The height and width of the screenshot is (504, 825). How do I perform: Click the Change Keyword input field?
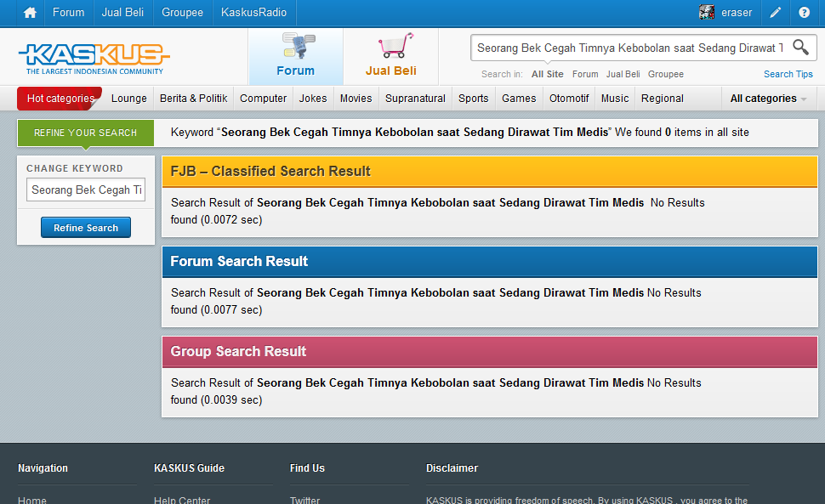tap(86, 190)
